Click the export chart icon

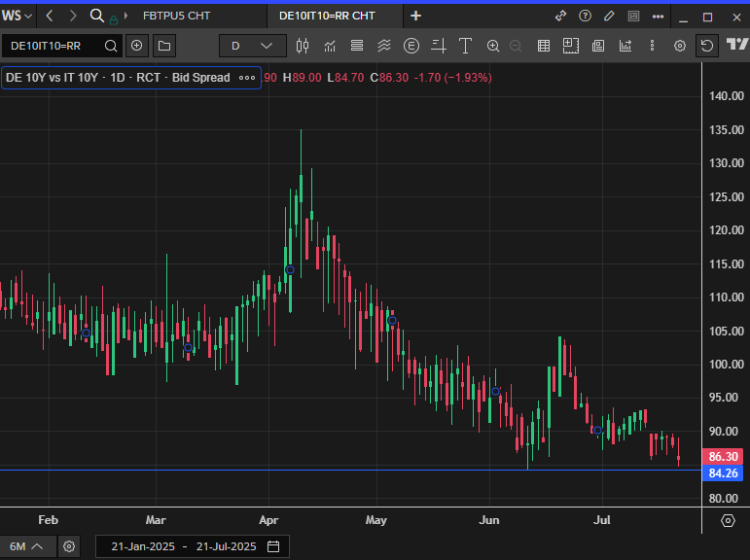pos(625,46)
